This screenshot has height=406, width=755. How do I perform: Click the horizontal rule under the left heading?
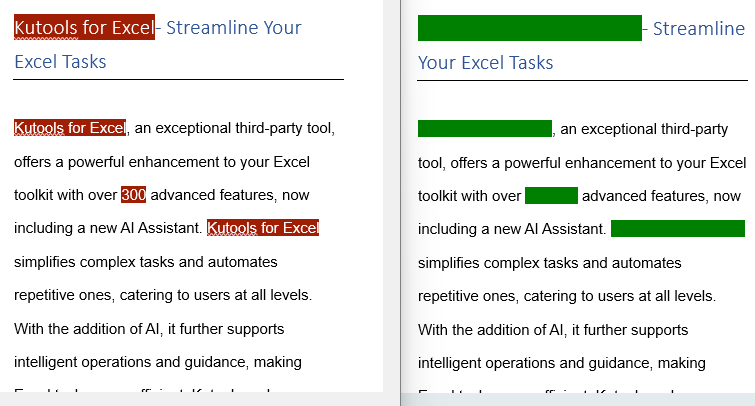click(178, 78)
